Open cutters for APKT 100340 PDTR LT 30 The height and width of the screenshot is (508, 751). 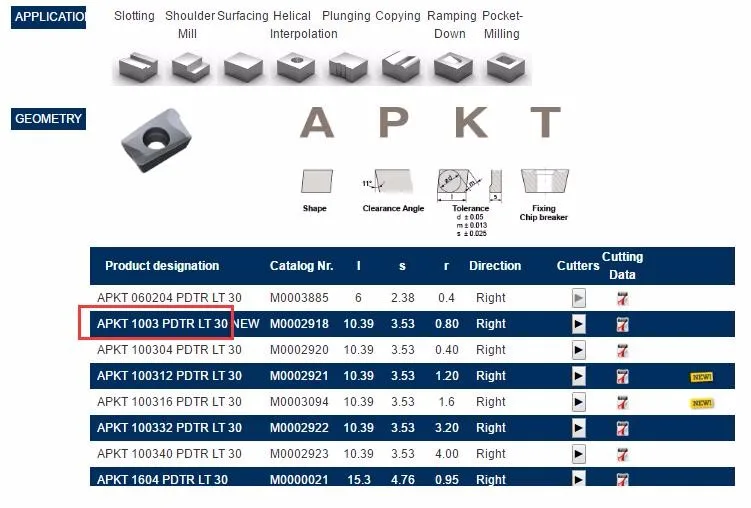pyautogui.click(x=579, y=453)
